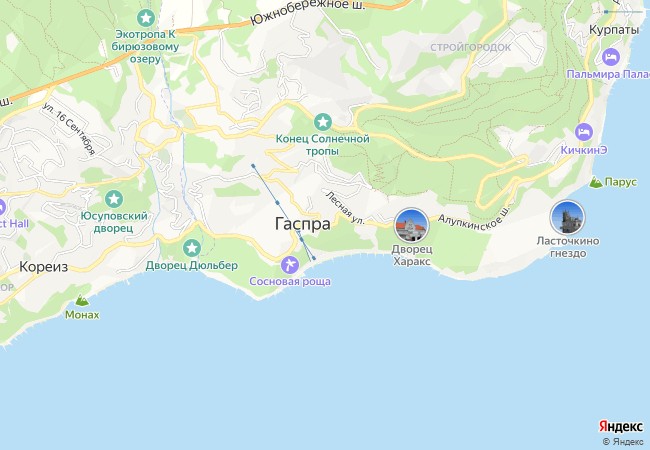
Task: Click the © Яндекс copyright link
Action: click(623, 442)
